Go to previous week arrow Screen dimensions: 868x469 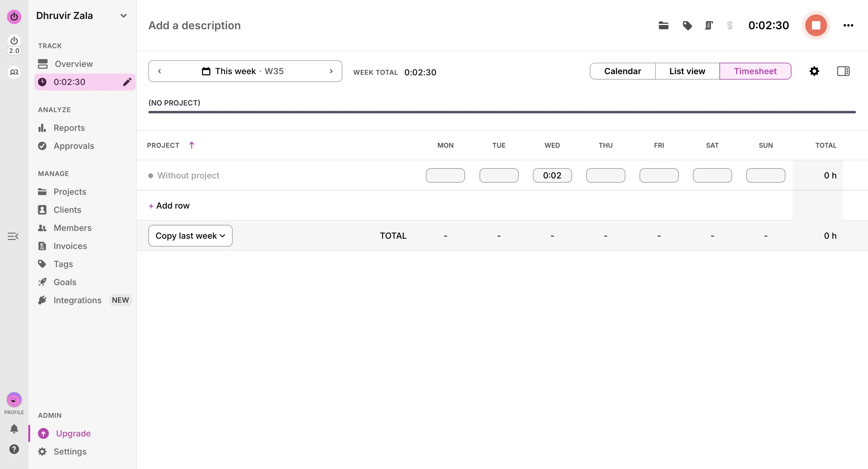pos(159,71)
